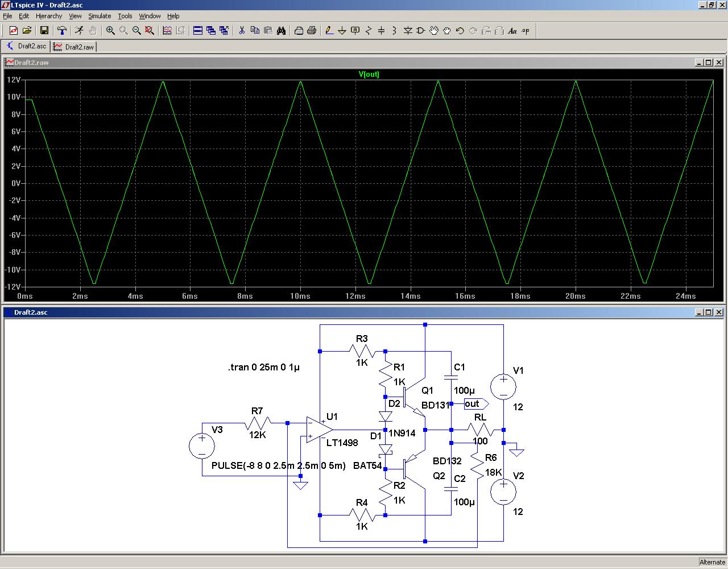Screen dimensions: 728x569
Task: Select the Diode component tool
Action: (407, 31)
